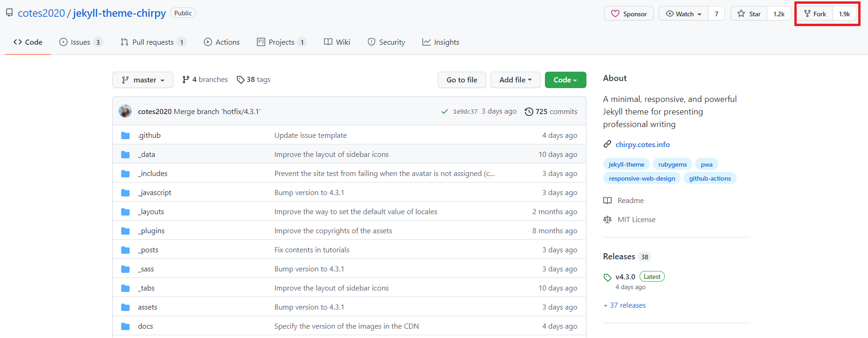Open the _includes folder
Screen dimensions: 868x338
pyautogui.click(x=152, y=174)
